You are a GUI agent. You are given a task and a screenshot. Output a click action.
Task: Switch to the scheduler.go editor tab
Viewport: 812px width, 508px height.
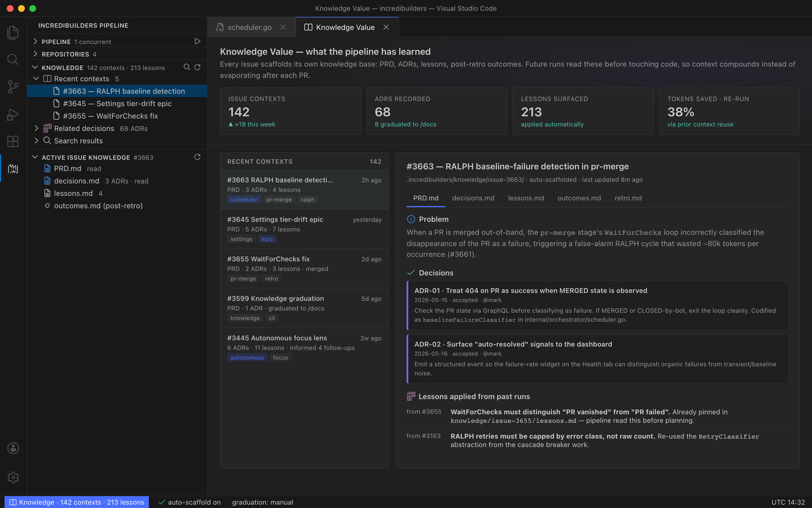tap(251, 27)
